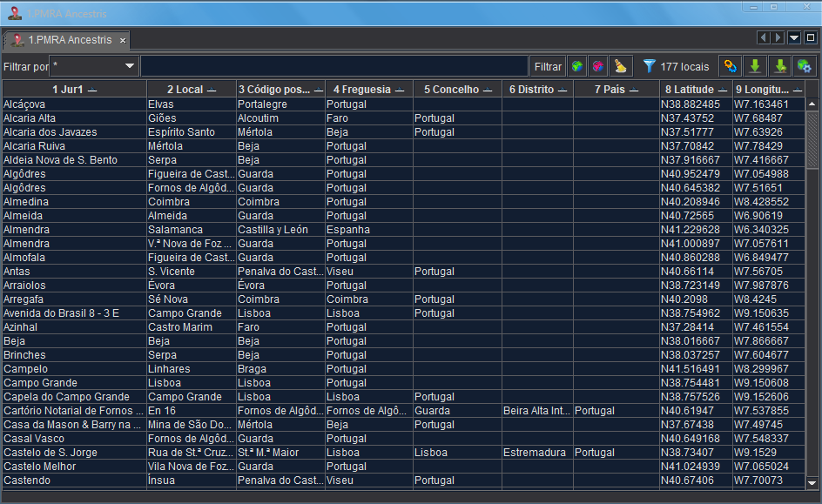This screenshot has height=504, width=822.
Task: Select the Castelo de S. Jorge row
Action: 74,453
